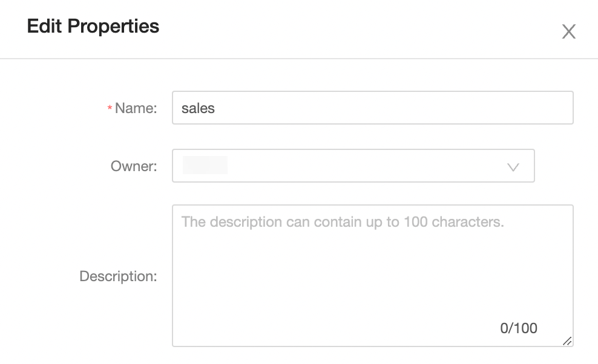
Task: Click the Edit Properties title
Action: point(93,27)
